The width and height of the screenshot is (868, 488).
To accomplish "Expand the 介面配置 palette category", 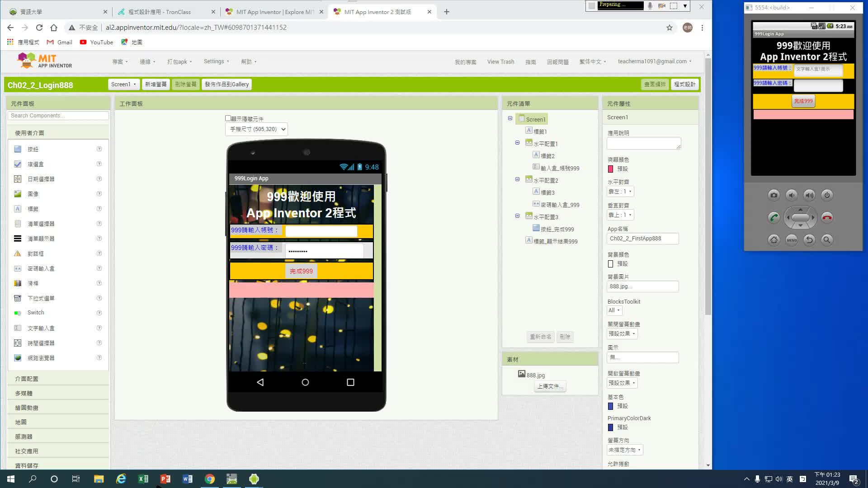I will [58, 379].
